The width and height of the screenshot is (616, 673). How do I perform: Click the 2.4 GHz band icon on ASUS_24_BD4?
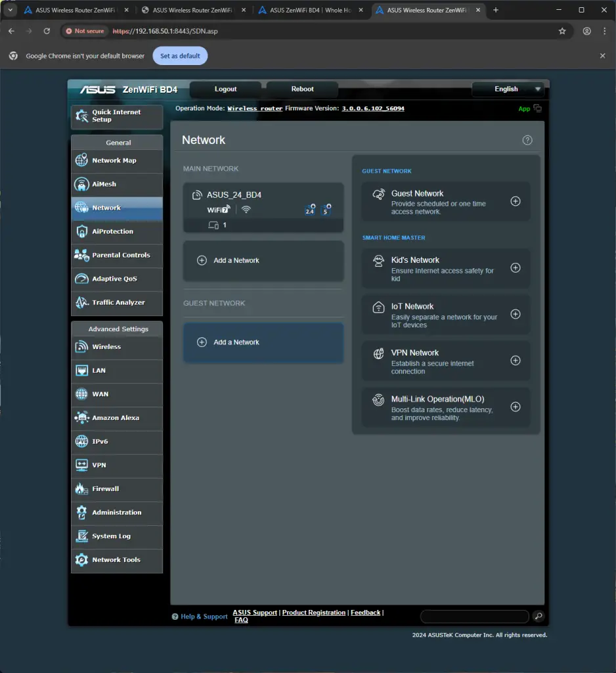pos(310,210)
